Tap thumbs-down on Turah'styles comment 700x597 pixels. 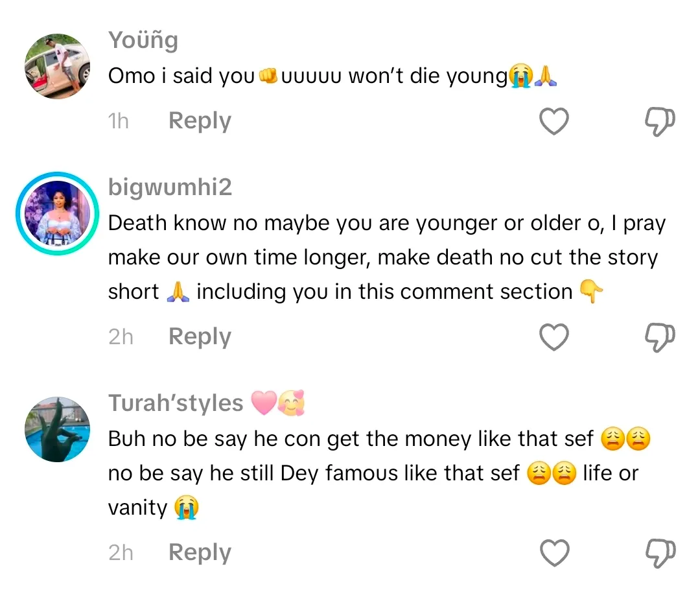[x=660, y=553]
